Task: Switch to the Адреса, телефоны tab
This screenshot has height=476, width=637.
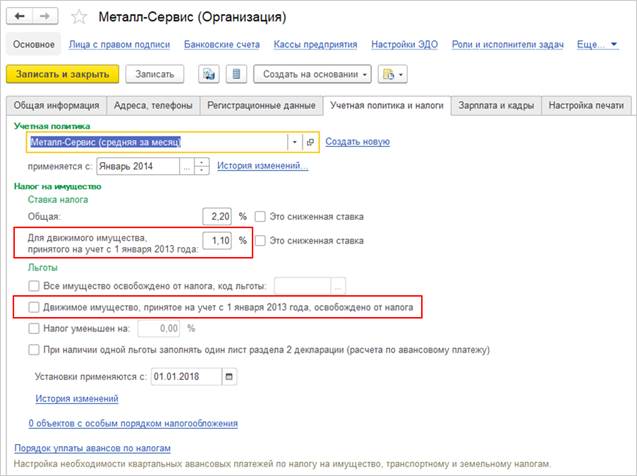Action: 153,106
